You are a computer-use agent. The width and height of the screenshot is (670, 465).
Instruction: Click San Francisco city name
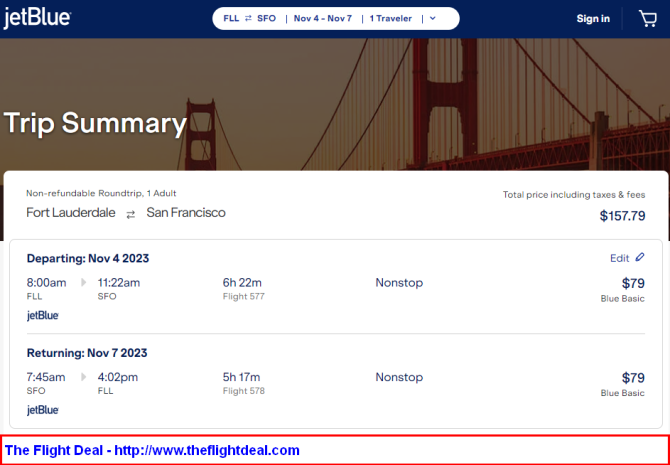point(186,213)
